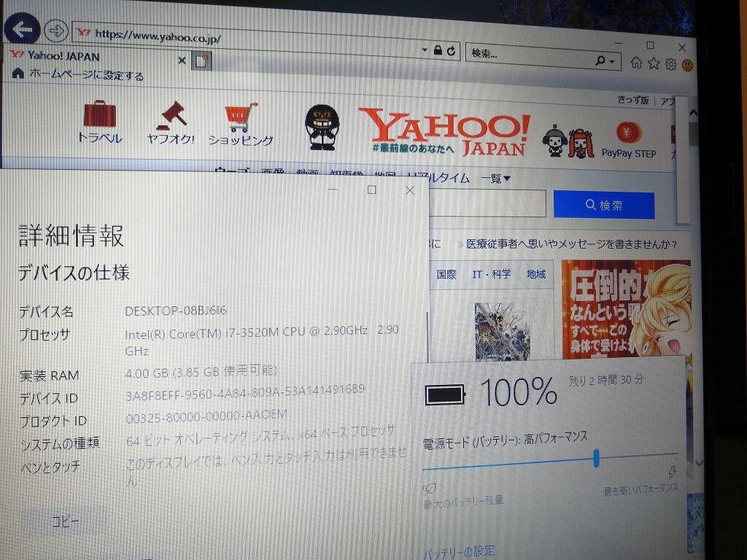This screenshot has height=560, width=747.
Task: Click the lock security icon in address bar
Action: (x=438, y=50)
